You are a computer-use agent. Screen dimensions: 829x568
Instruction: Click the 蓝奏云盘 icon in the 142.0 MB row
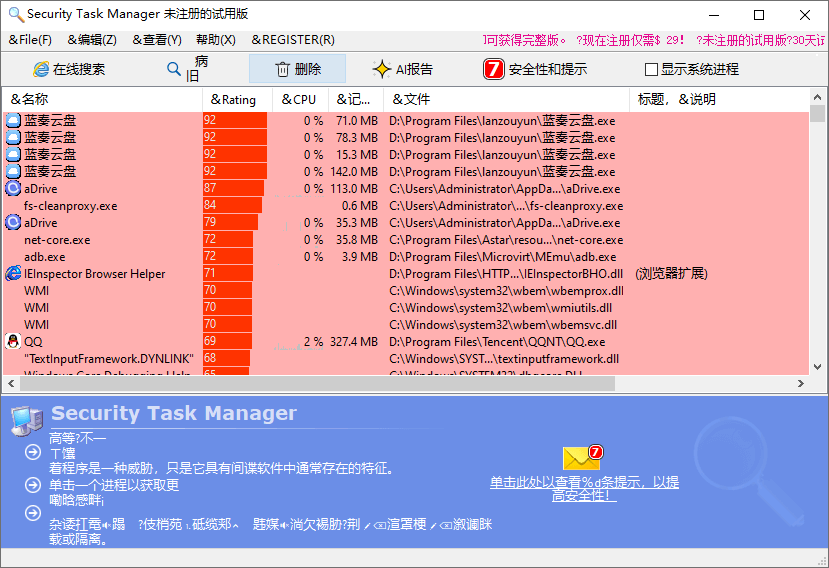tap(13, 171)
